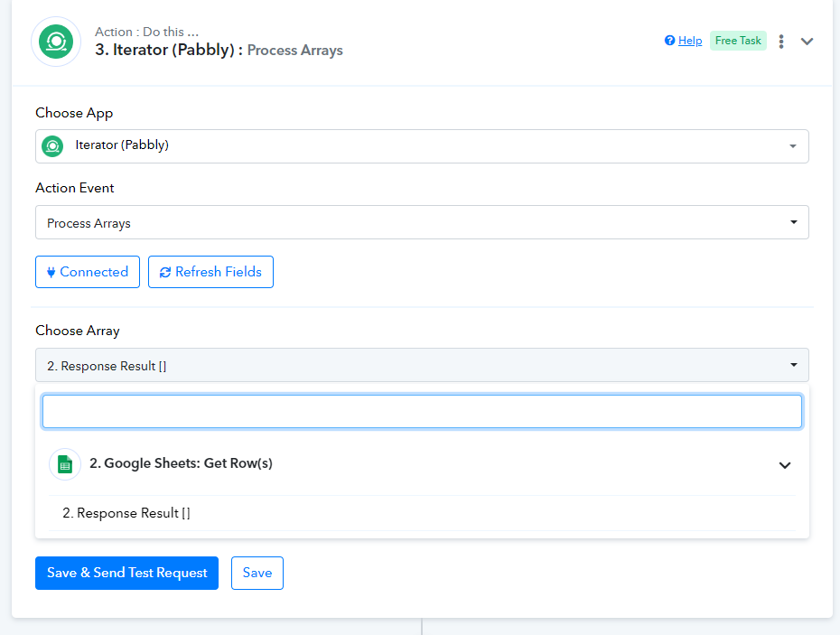
Task: Click the Refresh Fields button
Action: (210, 272)
